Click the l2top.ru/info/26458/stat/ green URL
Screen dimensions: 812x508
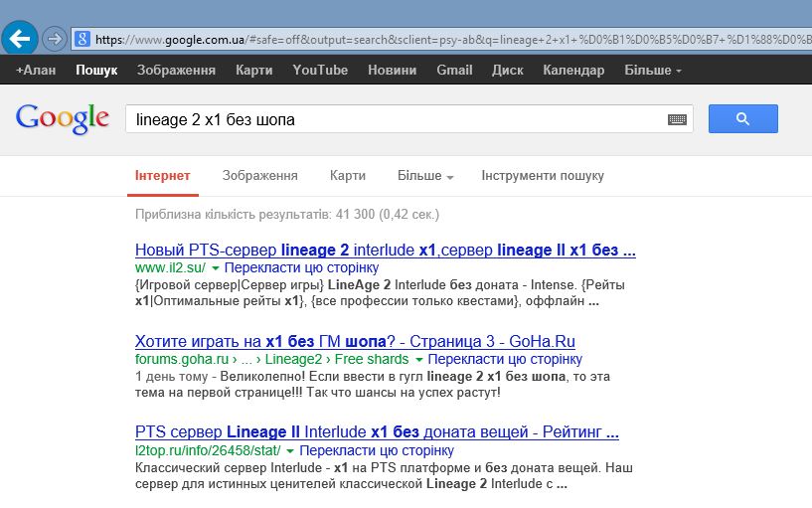208,450
